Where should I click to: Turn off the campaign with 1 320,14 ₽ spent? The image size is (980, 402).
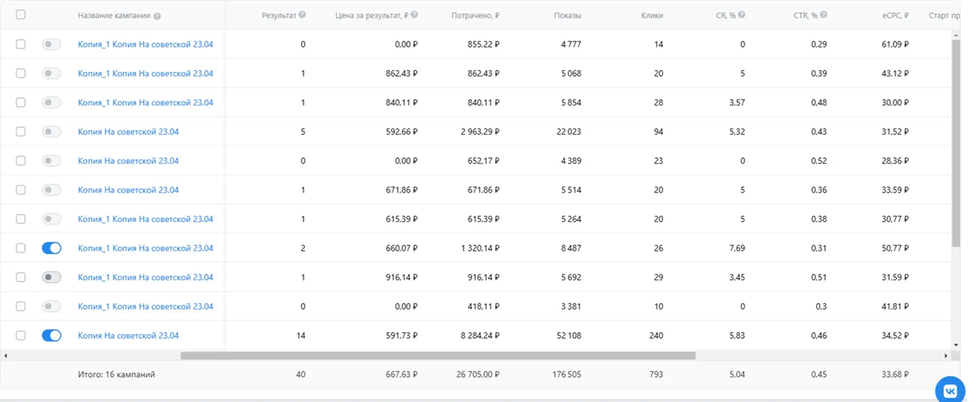point(52,248)
